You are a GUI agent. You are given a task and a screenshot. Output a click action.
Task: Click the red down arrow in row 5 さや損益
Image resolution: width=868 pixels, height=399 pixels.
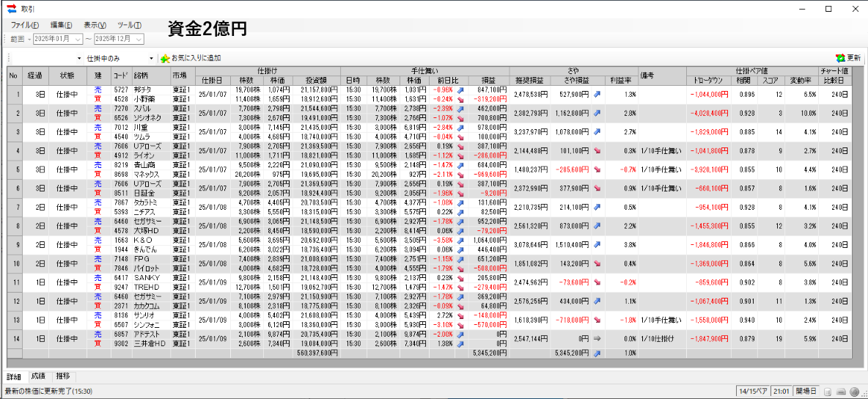(597, 169)
